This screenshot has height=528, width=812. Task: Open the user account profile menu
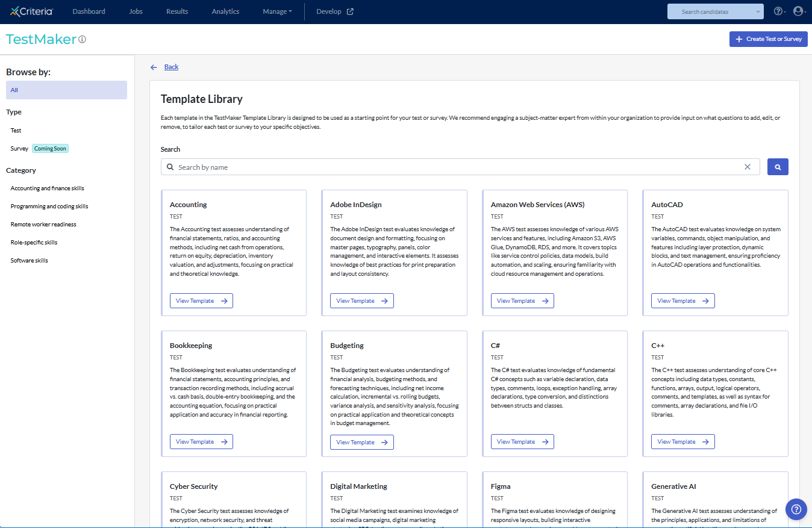[799, 11]
